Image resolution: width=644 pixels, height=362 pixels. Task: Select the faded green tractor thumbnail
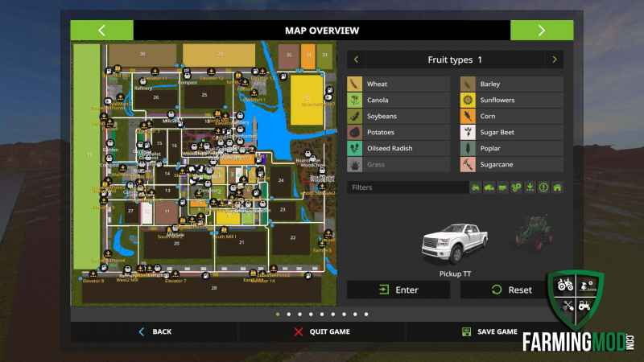[534, 232]
